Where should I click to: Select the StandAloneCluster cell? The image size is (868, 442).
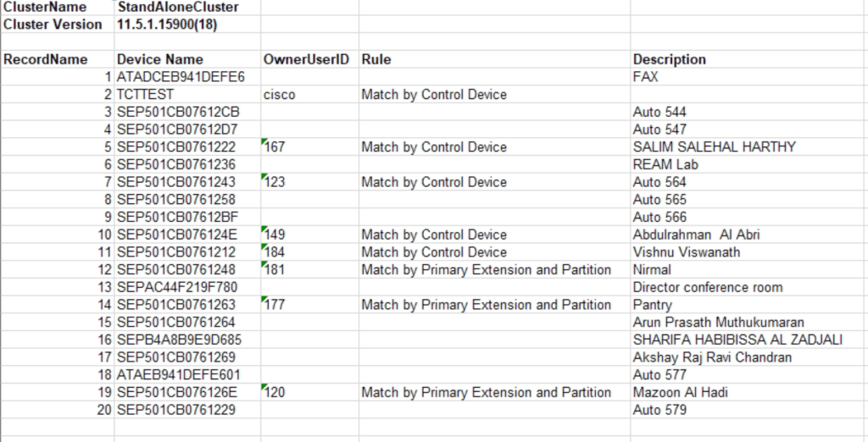coord(178,7)
